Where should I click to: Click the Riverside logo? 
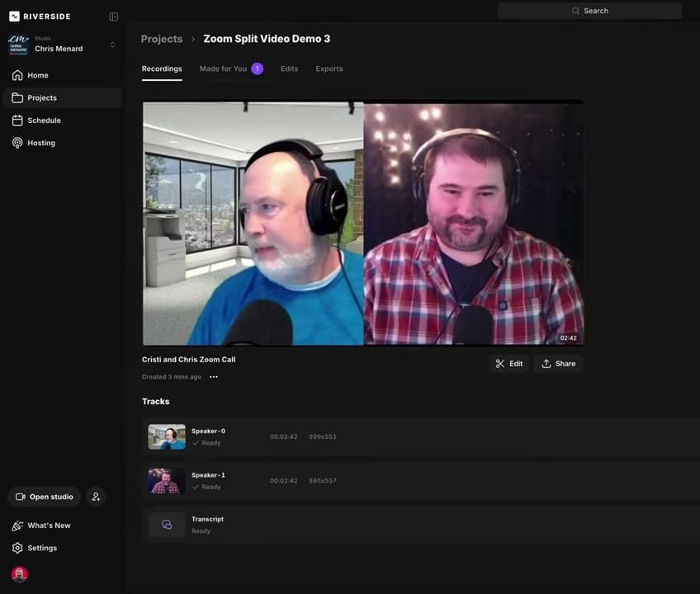[x=40, y=16]
